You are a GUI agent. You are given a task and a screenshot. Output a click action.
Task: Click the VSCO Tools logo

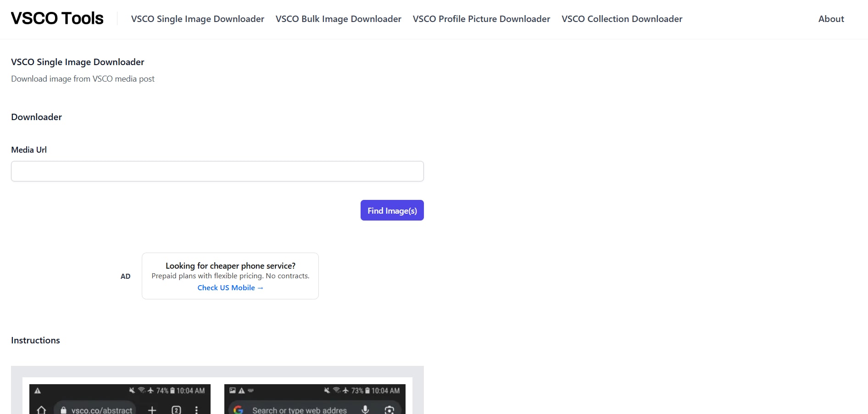57,18
